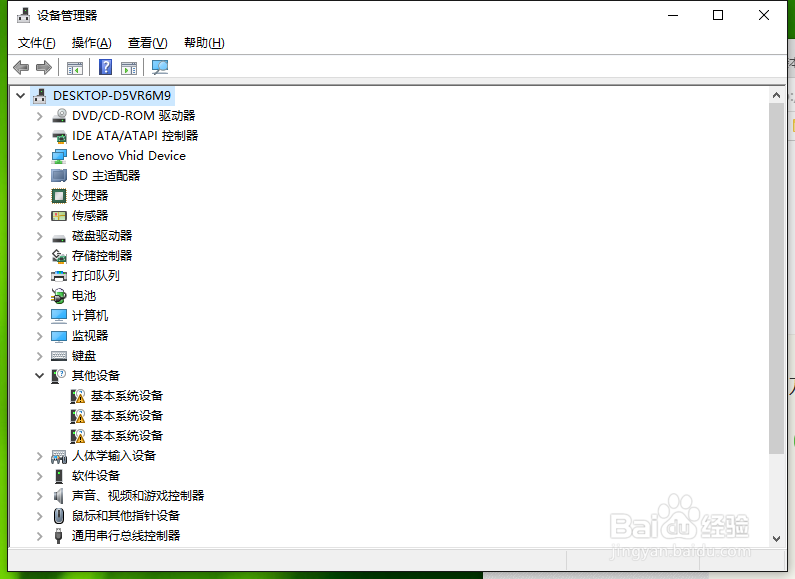Click the IDE ATA/ATAPI controller icon
Viewport: 795px width, 579px height.
pyautogui.click(x=59, y=136)
